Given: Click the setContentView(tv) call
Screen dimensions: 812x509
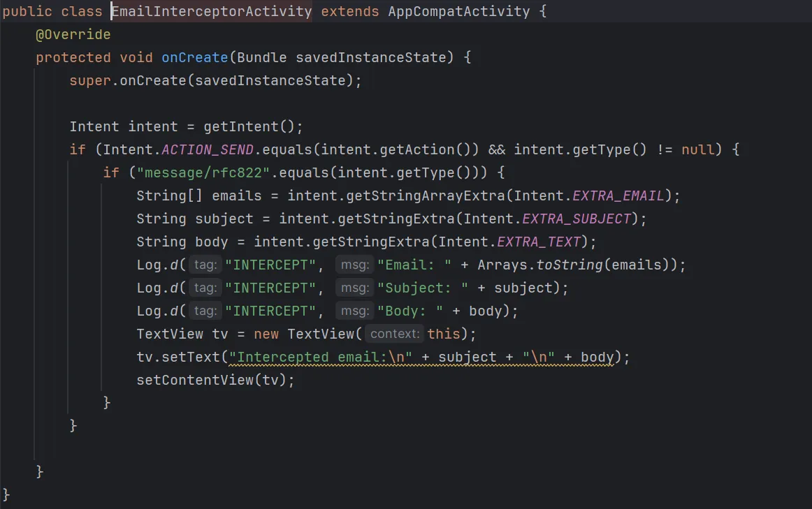Looking at the screenshot, I should click(215, 380).
